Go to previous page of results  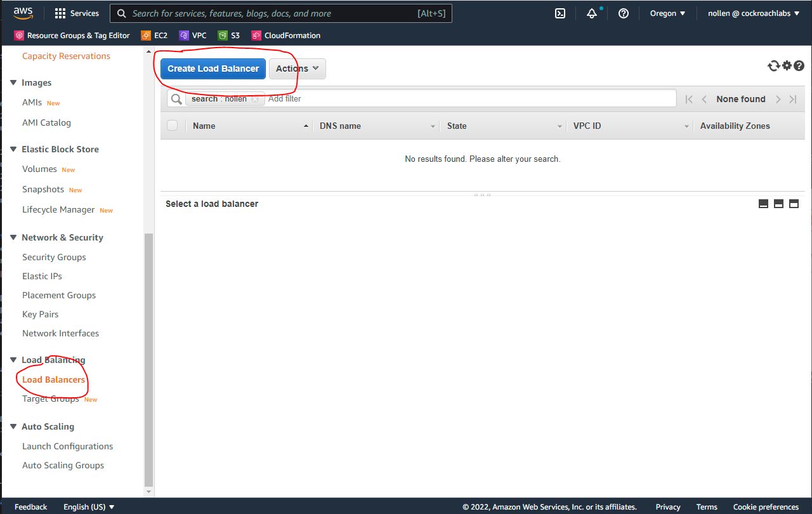tap(704, 99)
